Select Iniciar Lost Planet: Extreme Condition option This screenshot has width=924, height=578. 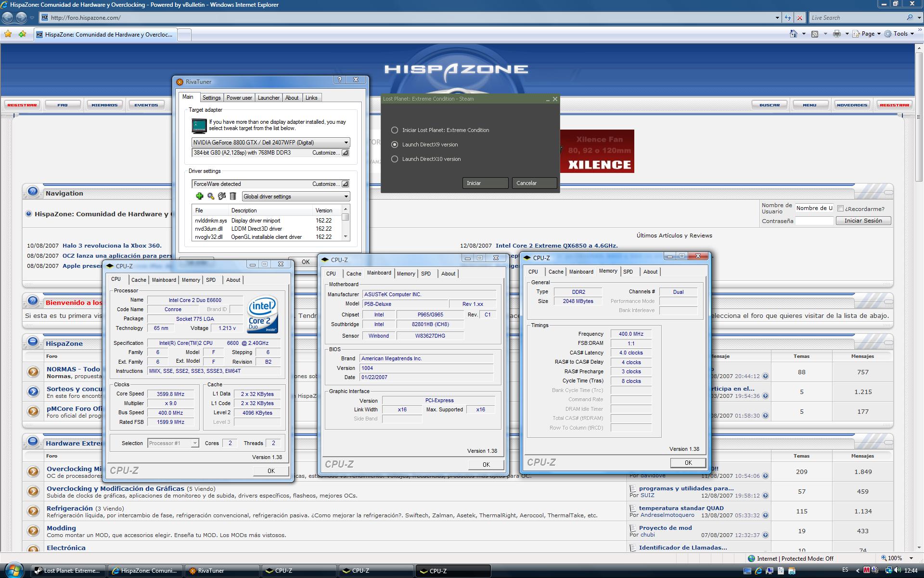coord(395,130)
